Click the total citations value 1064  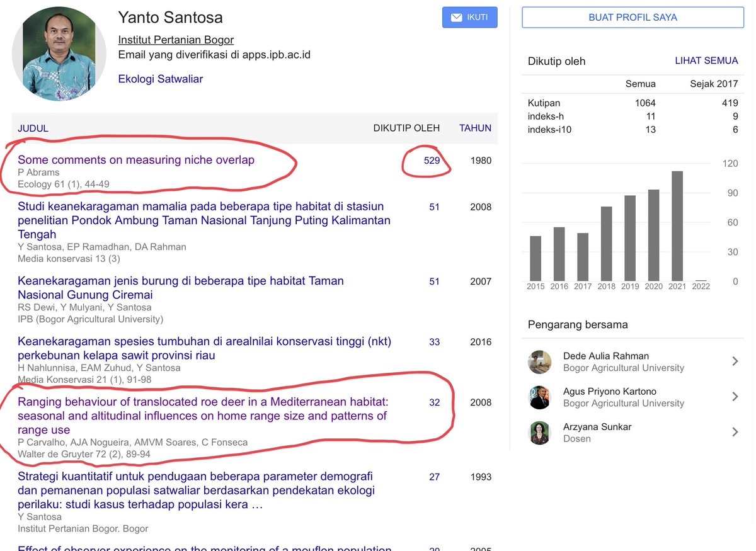[x=645, y=103]
